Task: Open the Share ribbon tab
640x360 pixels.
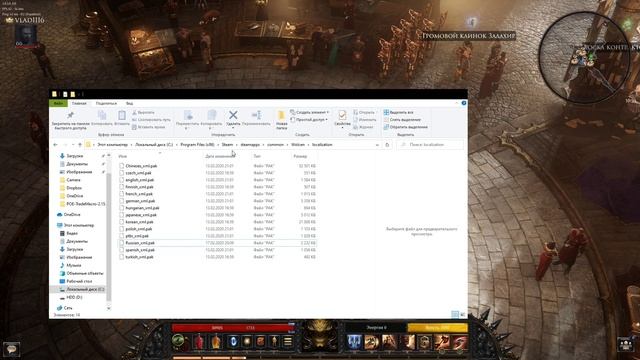Action: (106, 103)
